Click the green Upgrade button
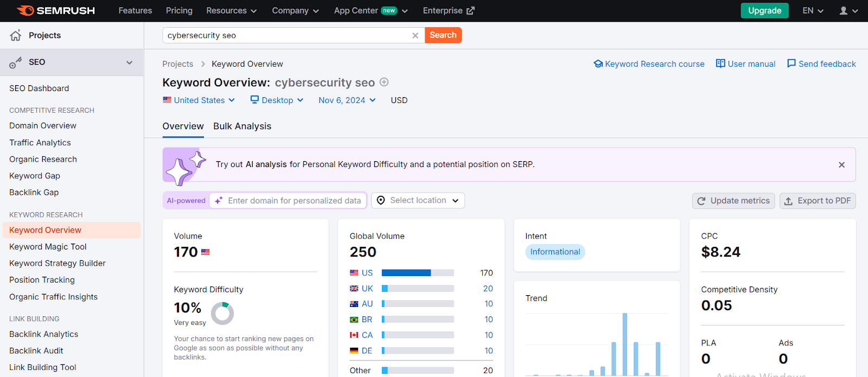Image resolution: width=868 pixels, height=377 pixels. pos(764,10)
